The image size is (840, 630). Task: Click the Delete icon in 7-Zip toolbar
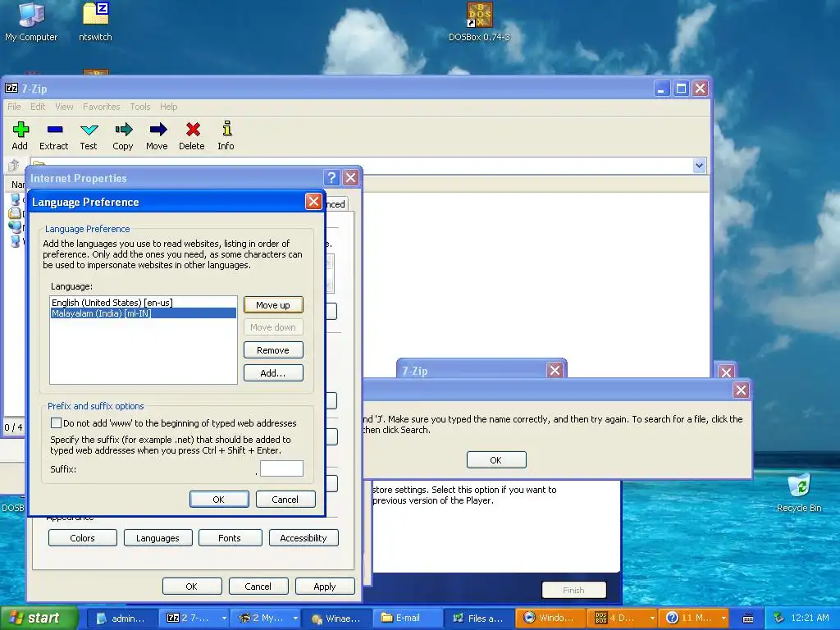(192, 136)
